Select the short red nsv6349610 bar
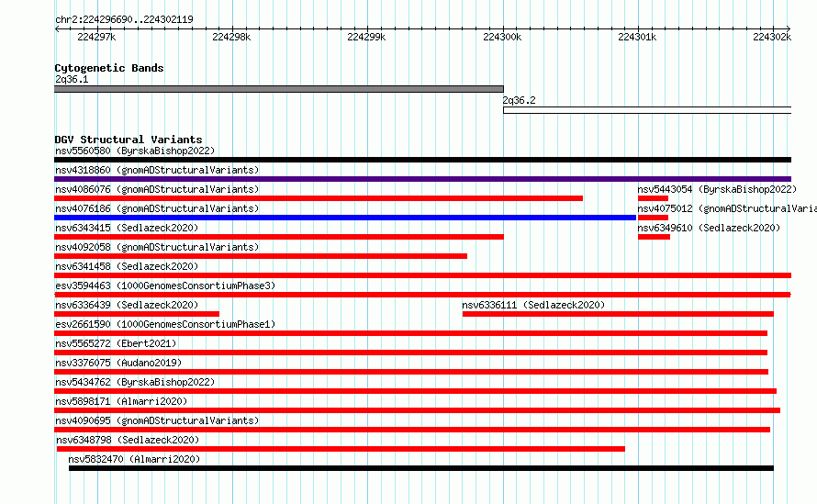817x504 pixels. 654,237
